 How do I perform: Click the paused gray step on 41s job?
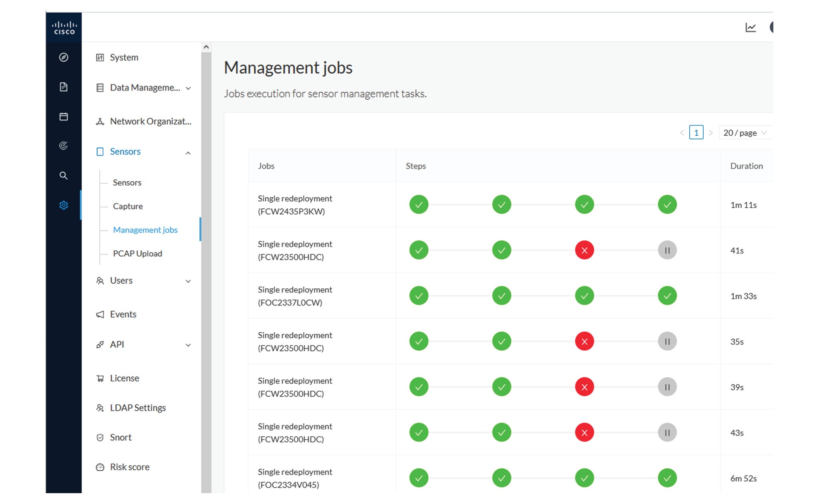pyautogui.click(x=667, y=250)
